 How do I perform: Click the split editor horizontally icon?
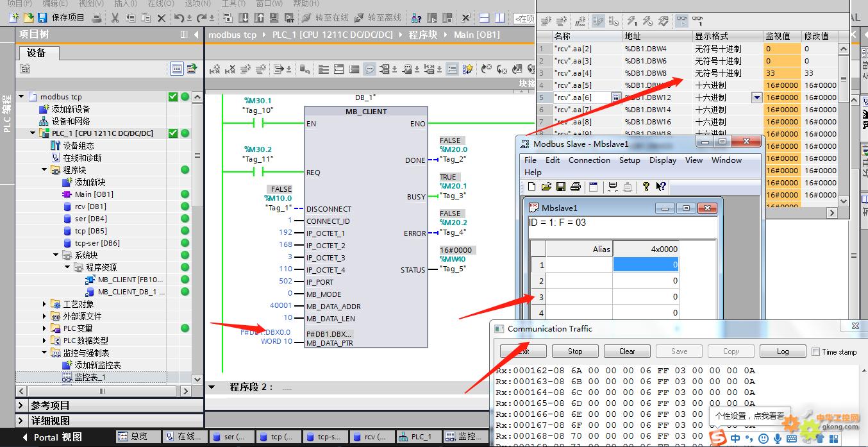486,17
